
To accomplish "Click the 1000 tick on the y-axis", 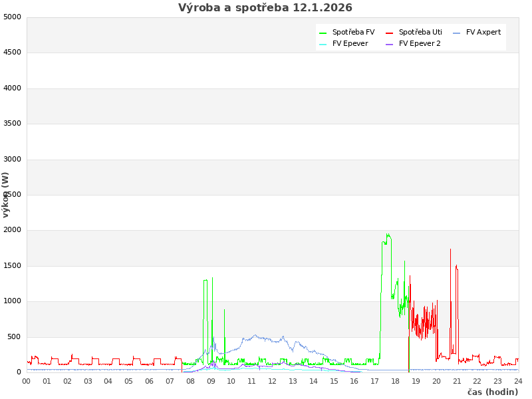I will pyautogui.click(x=12, y=301).
